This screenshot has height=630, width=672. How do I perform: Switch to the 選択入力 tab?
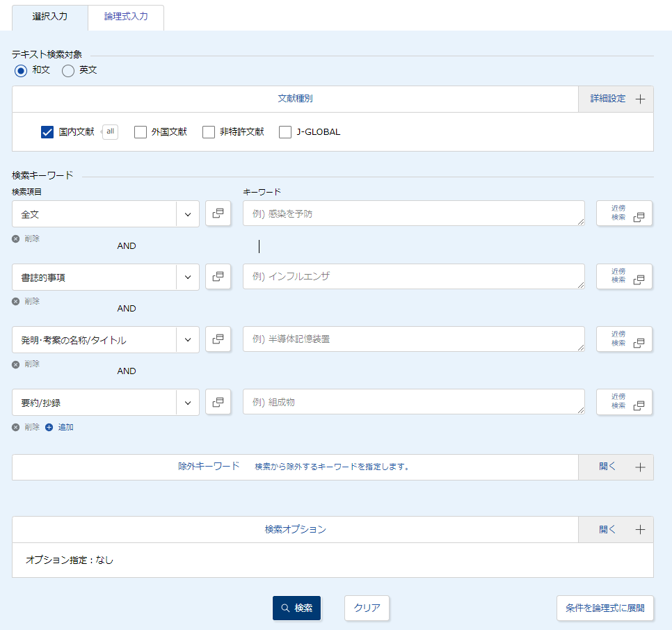[x=49, y=17]
